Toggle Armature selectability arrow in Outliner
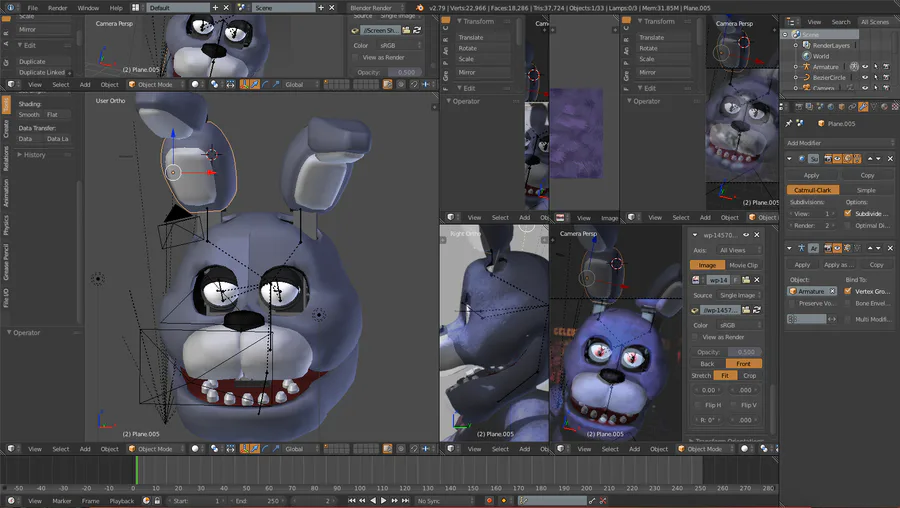The height and width of the screenshot is (508, 900). click(x=876, y=67)
